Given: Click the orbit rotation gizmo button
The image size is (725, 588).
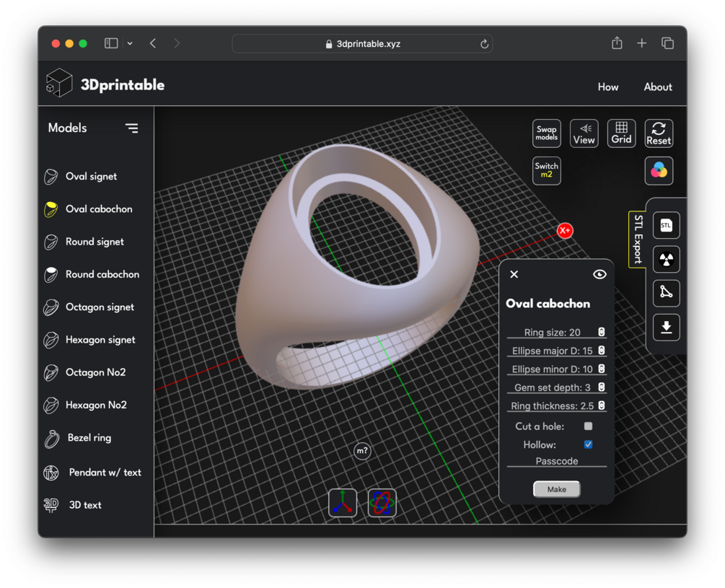Looking at the screenshot, I should (x=382, y=502).
